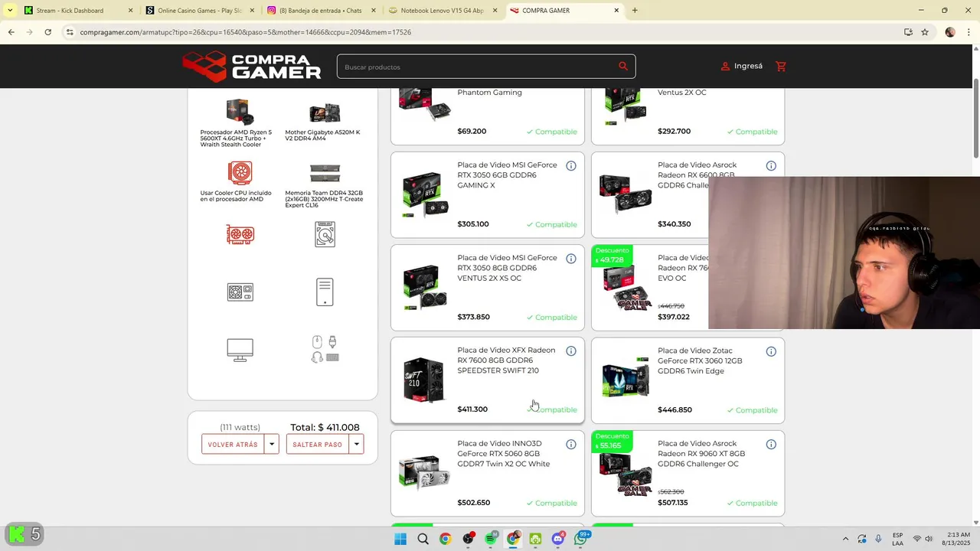This screenshot has height=551, width=980.
Task: Close the COMPRA GAMER tab
Action: point(617,11)
